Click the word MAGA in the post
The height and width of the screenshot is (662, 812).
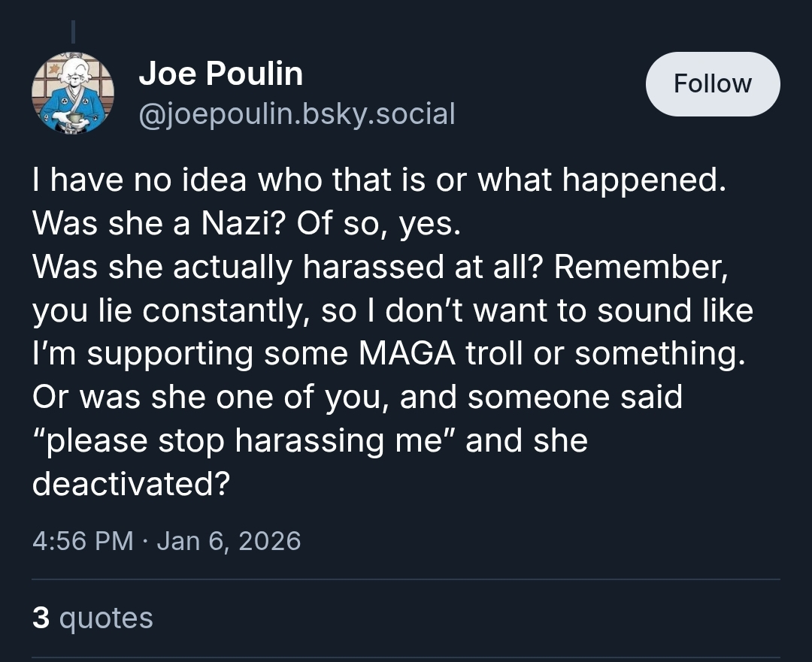(x=405, y=353)
